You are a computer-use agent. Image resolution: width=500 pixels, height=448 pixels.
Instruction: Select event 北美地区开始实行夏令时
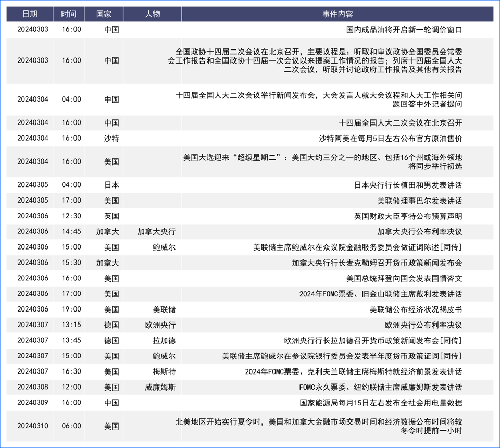pos(319,426)
